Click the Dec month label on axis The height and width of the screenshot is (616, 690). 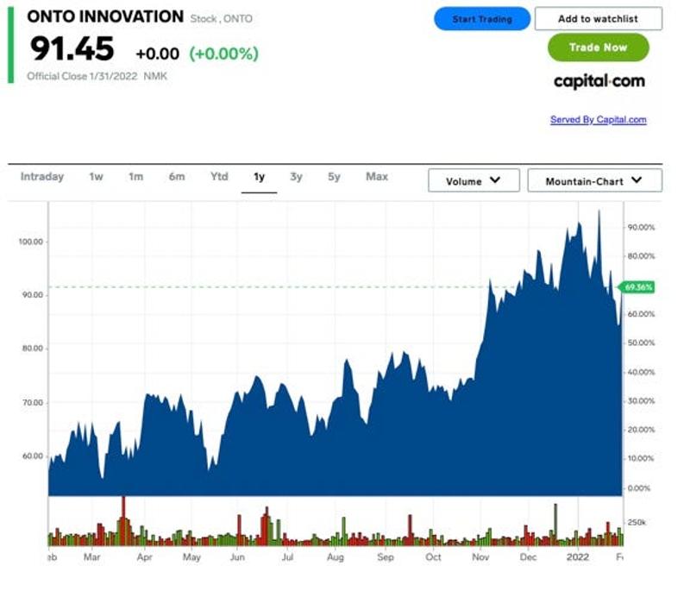528,557
